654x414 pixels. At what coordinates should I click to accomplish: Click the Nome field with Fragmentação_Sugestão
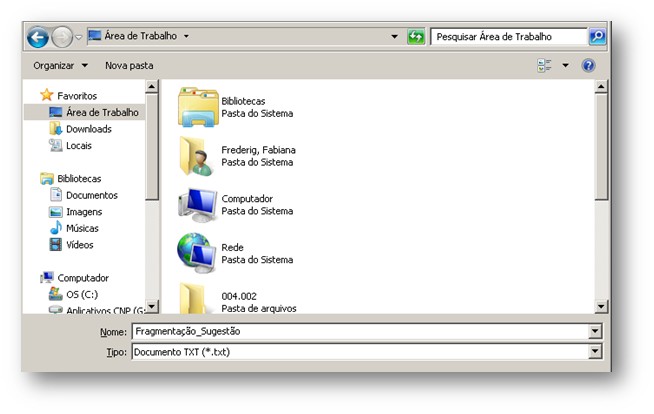[360, 331]
